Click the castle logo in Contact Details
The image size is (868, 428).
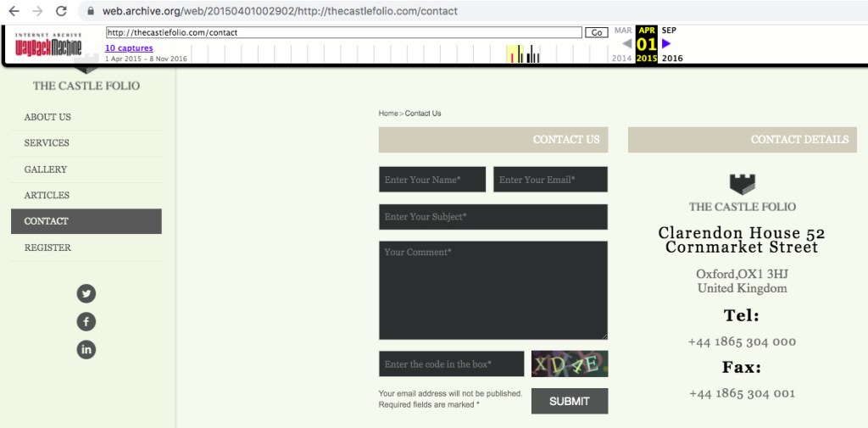pos(742,184)
